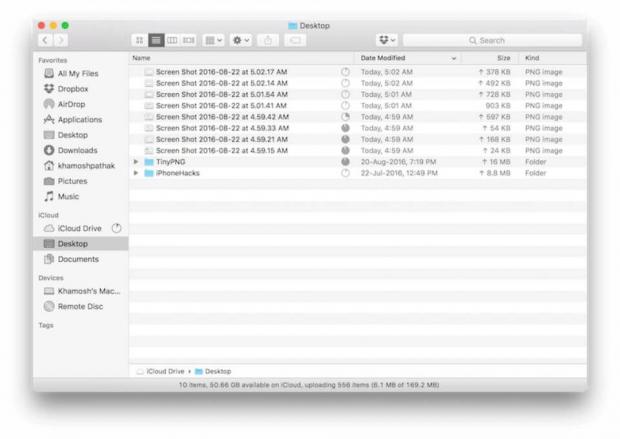
Task: Go back with the left arrow button
Action: (x=45, y=40)
